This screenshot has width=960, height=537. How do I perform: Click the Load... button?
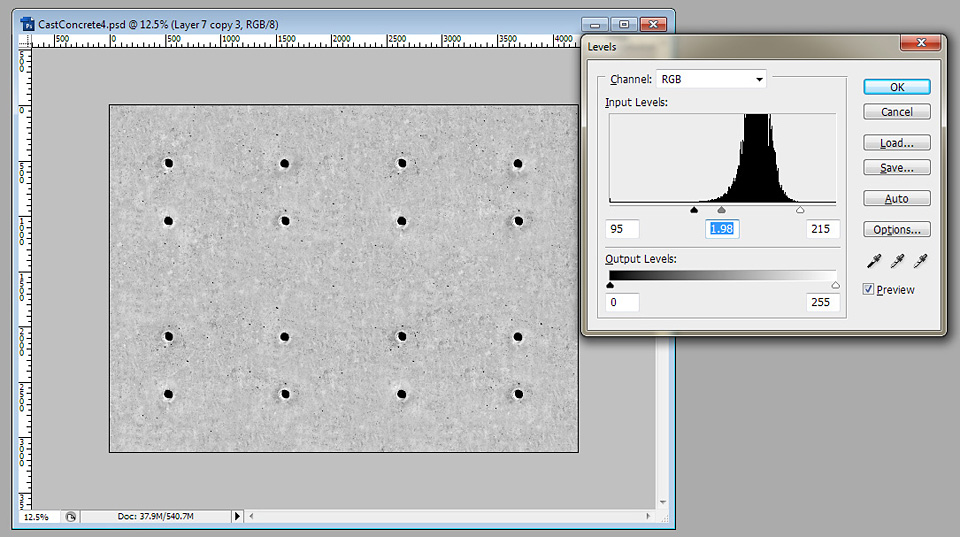897,143
